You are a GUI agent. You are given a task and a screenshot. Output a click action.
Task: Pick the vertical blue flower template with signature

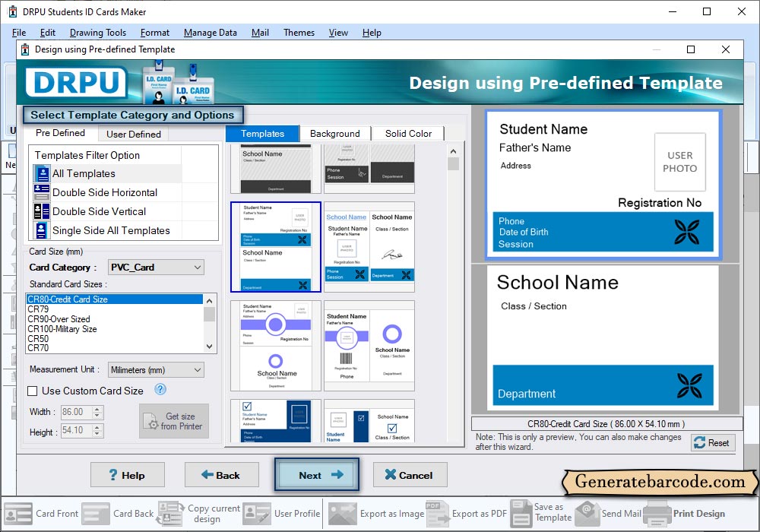click(369, 246)
